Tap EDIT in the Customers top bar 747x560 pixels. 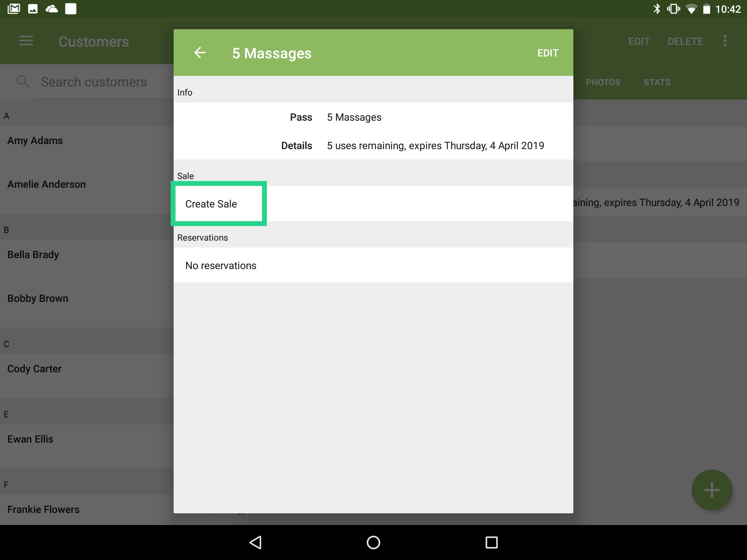(x=639, y=41)
